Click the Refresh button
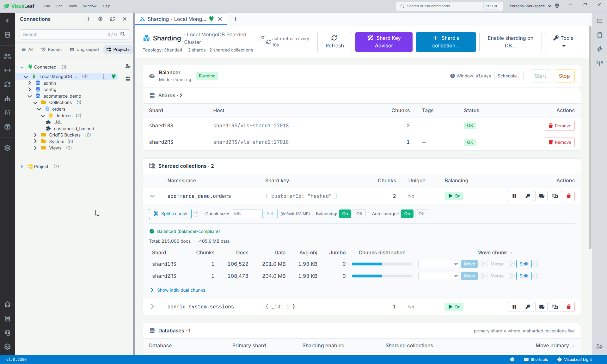The height and width of the screenshot is (364, 607). pos(334,42)
